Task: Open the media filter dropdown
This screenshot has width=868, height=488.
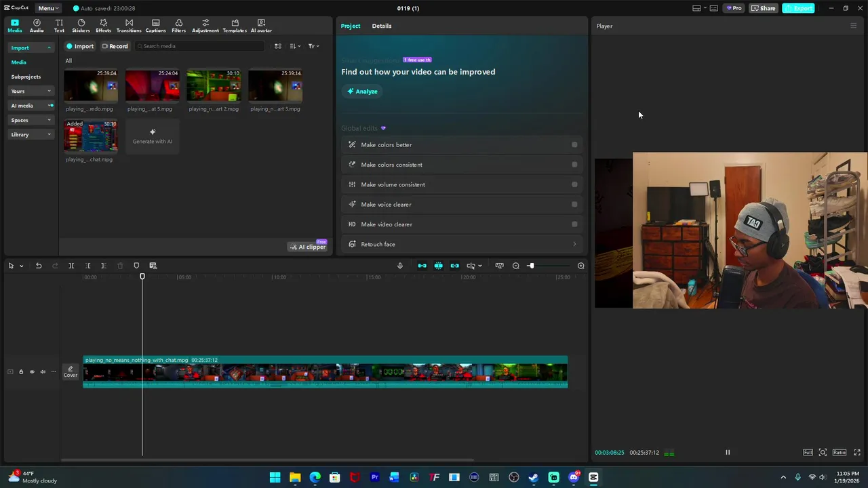Action: point(313,46)
